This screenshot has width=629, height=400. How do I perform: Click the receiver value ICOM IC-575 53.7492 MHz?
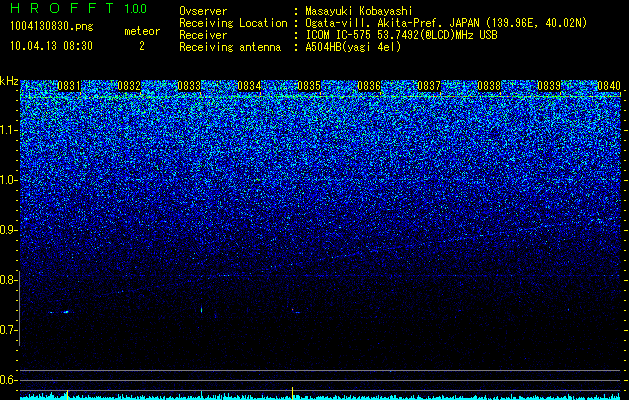click(401, 35)
